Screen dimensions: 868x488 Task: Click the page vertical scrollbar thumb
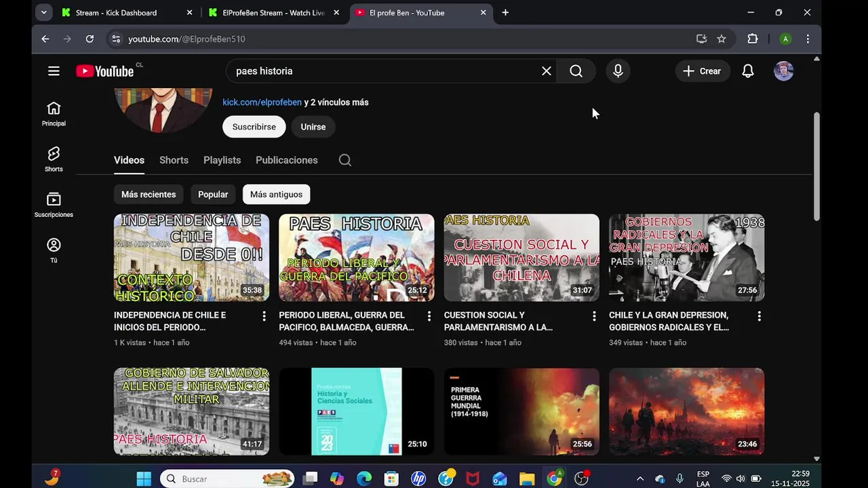click(x=816, y=166)
